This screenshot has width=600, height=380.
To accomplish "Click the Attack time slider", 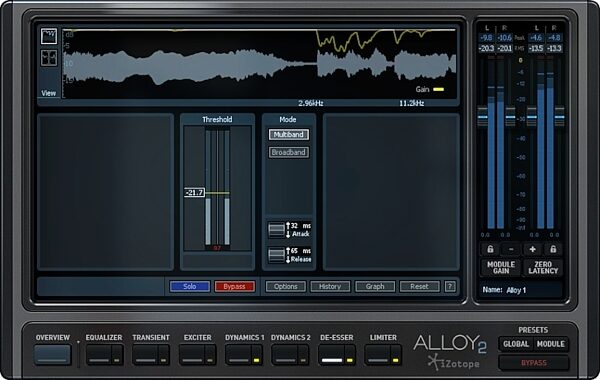I will pos(276,230).
